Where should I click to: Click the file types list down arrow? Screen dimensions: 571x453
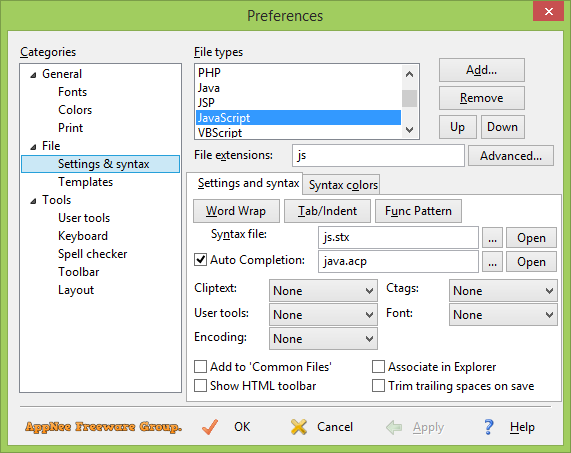(409, 130)
